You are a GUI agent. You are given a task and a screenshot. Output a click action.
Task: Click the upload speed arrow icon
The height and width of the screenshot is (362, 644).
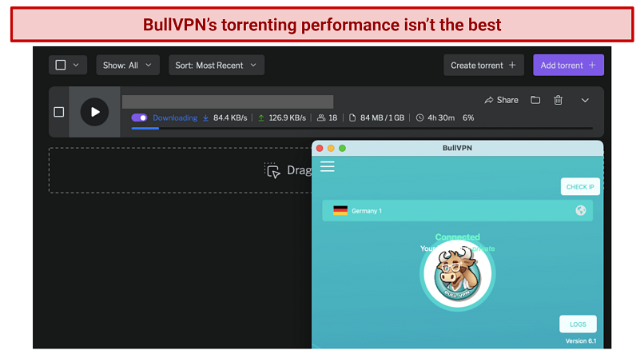pos(260,118)
